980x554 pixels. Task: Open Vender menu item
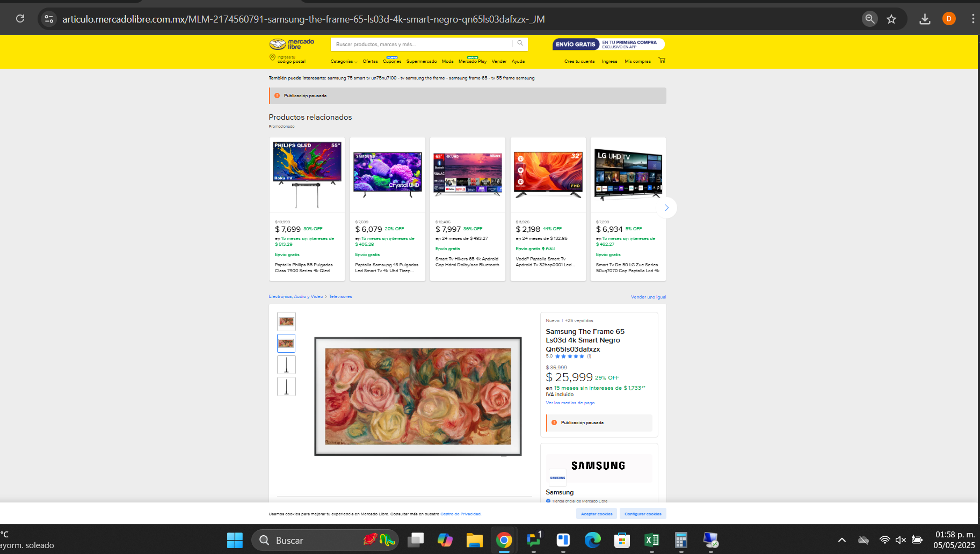coord(499,61)
